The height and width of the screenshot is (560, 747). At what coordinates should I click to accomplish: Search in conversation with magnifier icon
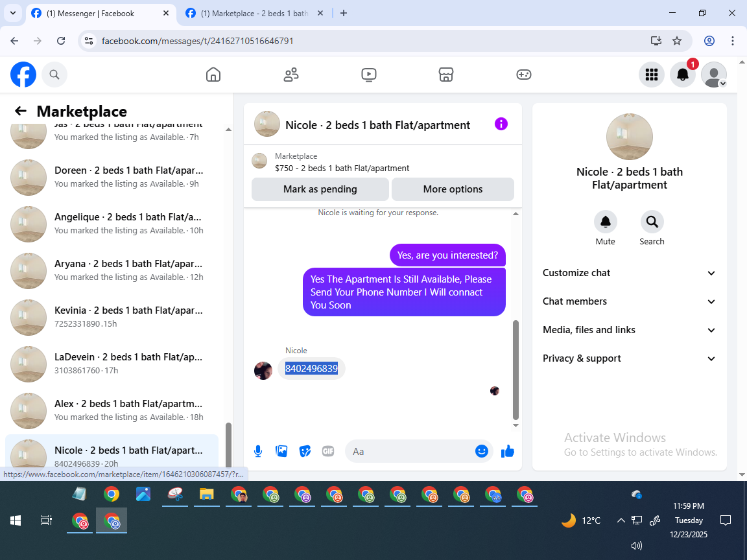652,222
